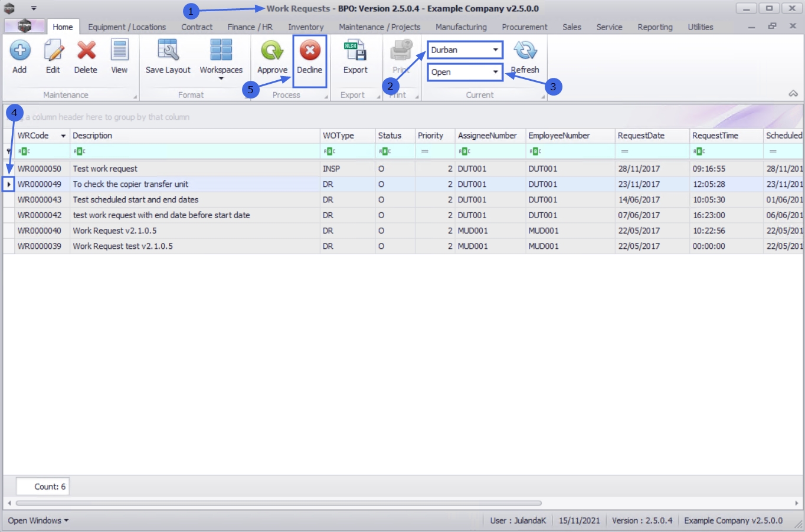
Task: Click the WOType filter row cell
Action: pos(348,152)
